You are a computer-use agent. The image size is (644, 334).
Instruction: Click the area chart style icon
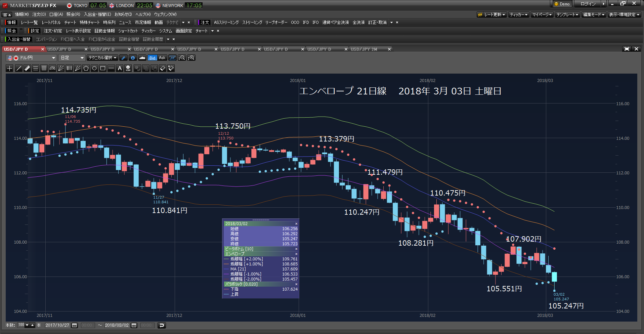(x=142, y=58)
